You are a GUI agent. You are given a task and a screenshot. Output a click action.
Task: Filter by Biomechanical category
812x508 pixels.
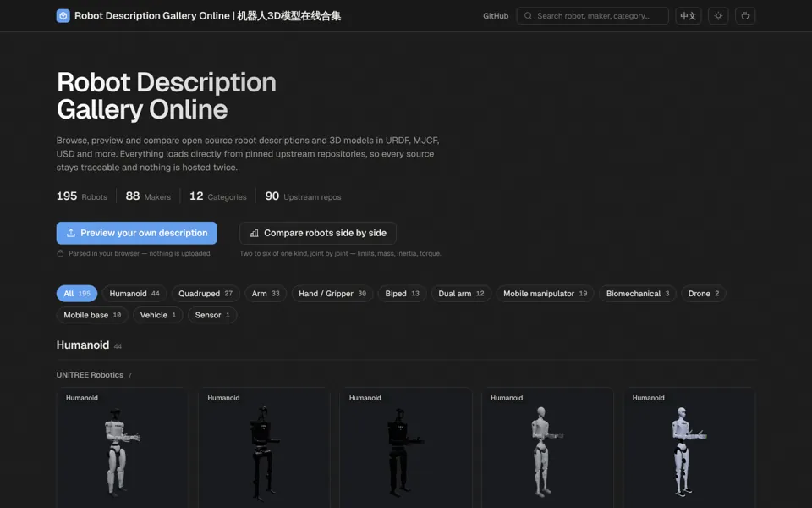coord(638,294)
